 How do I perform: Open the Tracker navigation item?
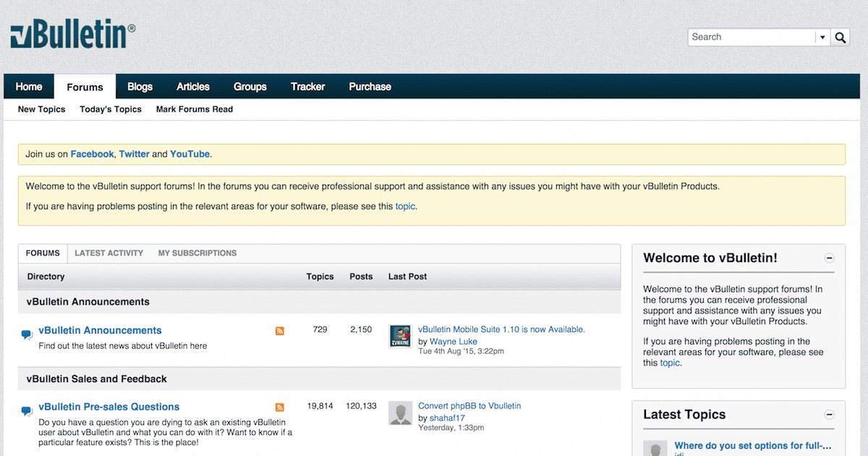pos(307,87)
